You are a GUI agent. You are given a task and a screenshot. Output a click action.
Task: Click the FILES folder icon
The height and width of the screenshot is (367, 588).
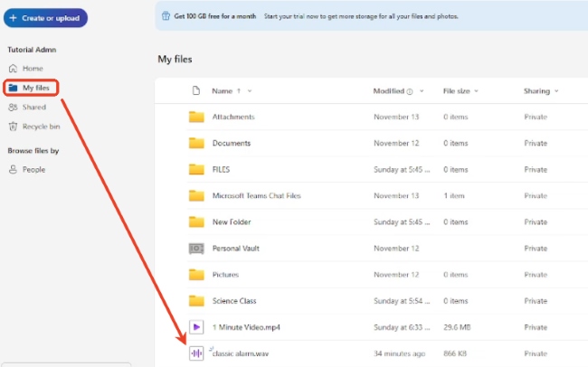[x=196, y=169]
